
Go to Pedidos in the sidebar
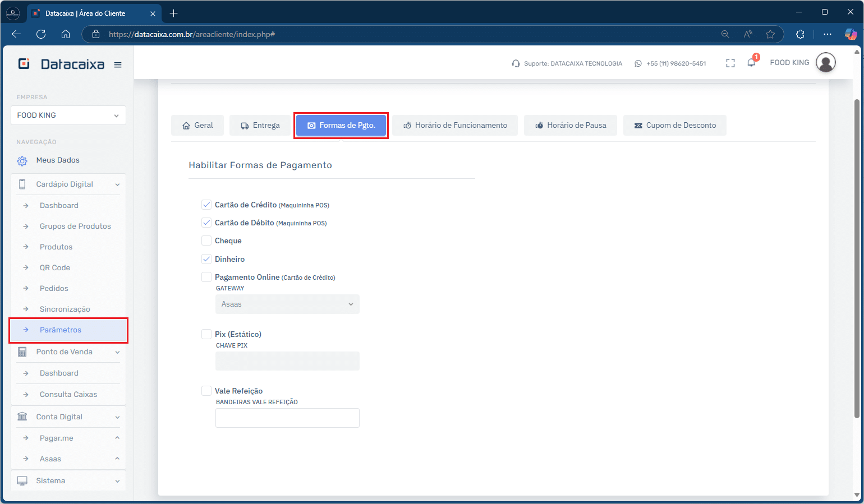coord(54,289)
